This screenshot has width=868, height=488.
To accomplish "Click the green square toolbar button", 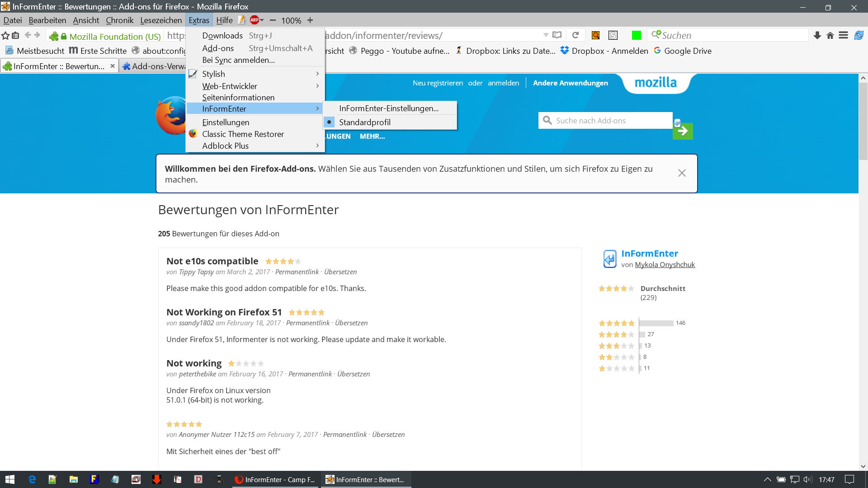I will pos(636,35).
